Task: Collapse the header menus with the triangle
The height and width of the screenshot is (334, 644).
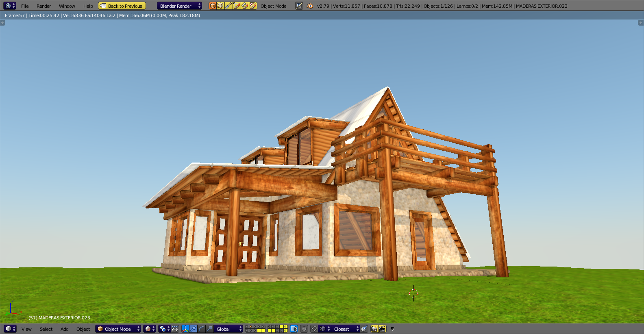Action: [392, 329]
